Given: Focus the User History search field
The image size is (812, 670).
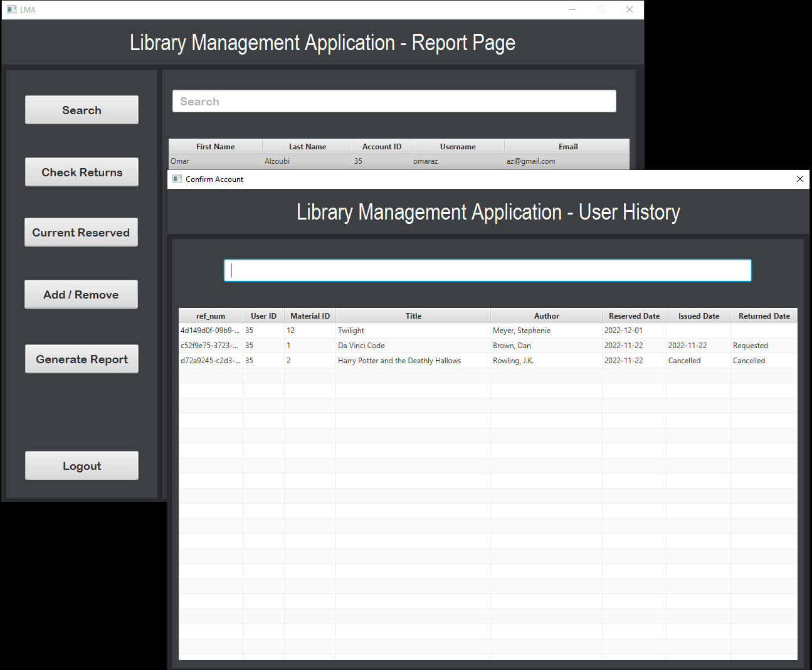Looking at the screenshot, I should (487, 270).
